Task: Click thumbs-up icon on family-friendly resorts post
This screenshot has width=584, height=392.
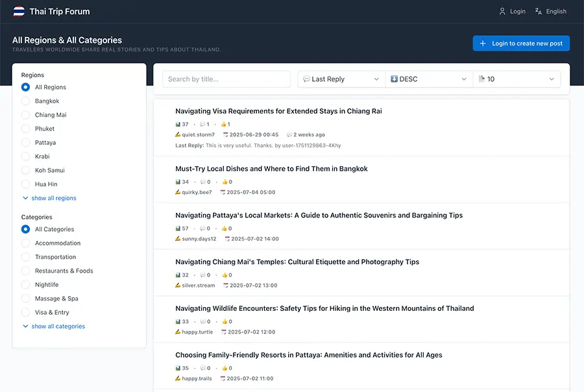Action: [225, 368]
